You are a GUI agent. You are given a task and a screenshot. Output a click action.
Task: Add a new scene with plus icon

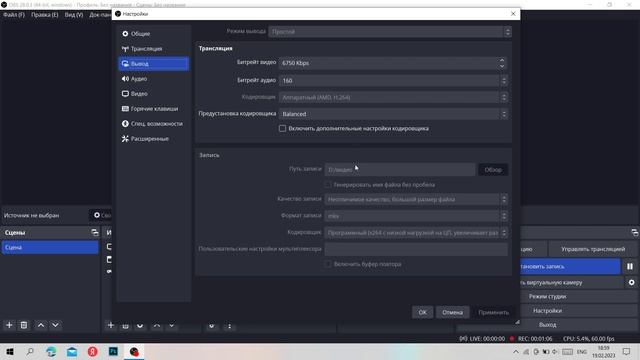9,325
